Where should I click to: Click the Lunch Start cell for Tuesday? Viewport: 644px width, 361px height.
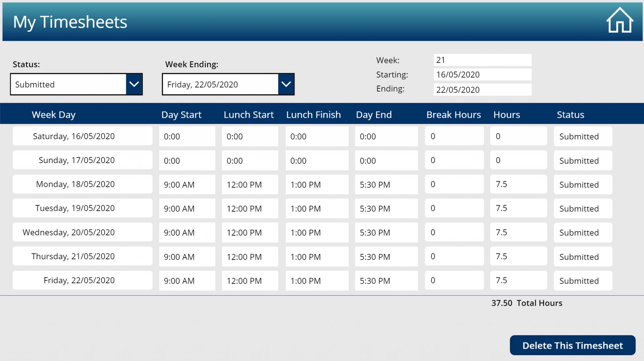tap(250, 208)
